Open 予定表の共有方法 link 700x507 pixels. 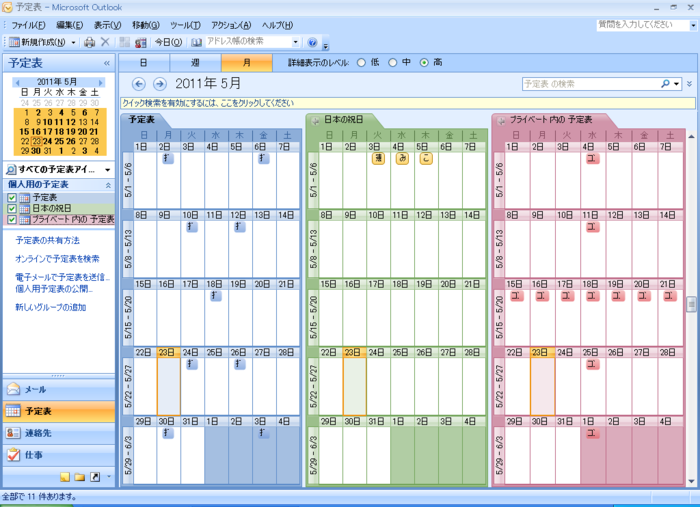(x=47, y=241)
